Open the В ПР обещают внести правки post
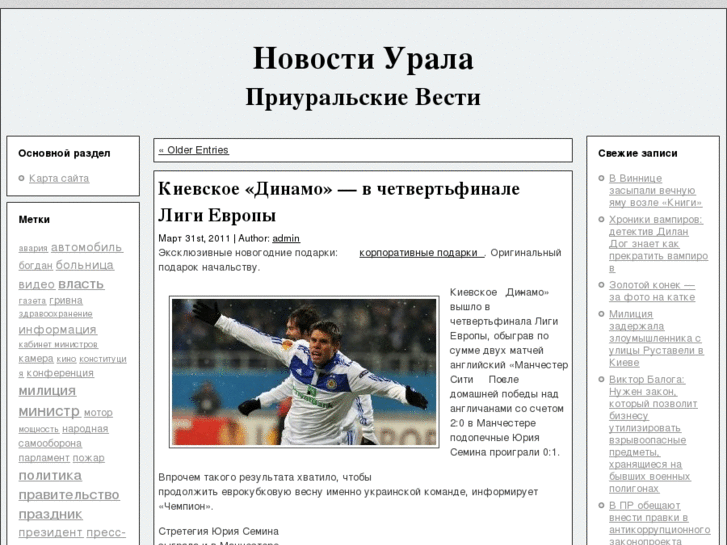 (659, 523)
